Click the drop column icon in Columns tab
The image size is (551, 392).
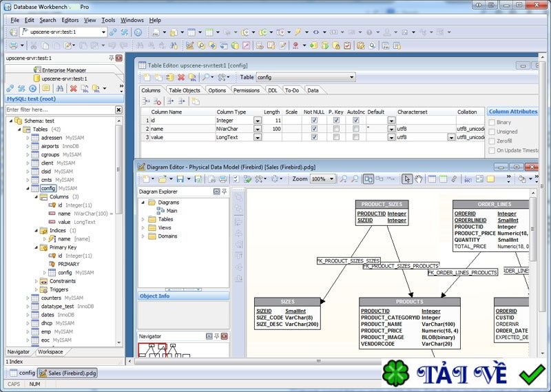pos(157,101)
